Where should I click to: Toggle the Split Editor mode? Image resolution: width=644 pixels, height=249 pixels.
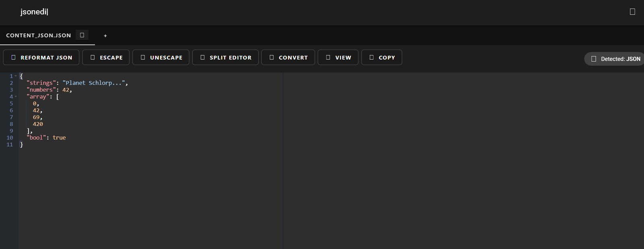click(225, 58)
